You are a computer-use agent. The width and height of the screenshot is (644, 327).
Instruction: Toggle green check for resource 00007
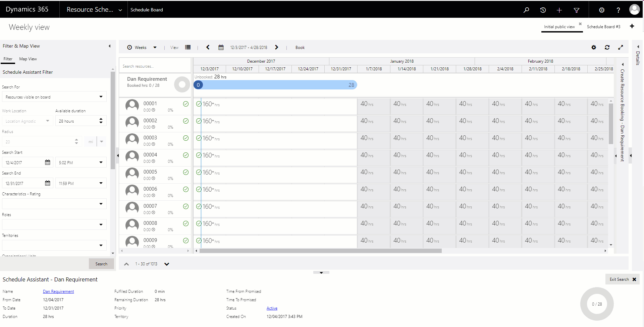(x=186, y=206)
